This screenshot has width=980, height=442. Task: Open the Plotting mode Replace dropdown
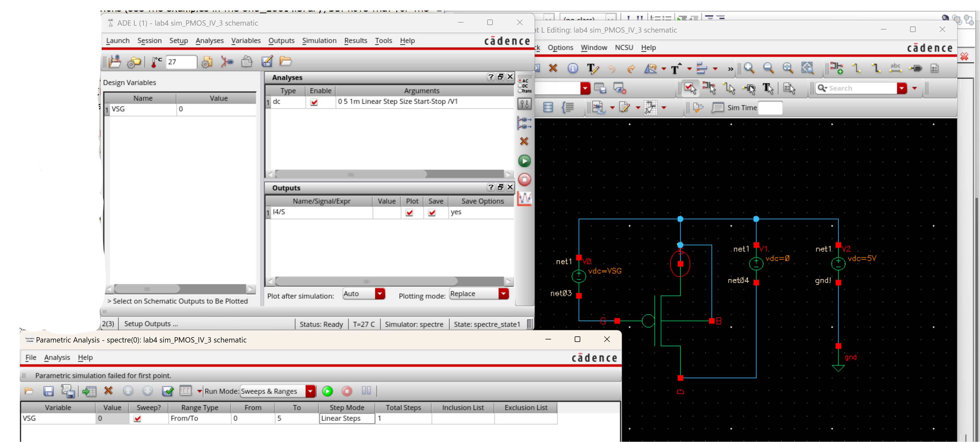coord(503,293)
